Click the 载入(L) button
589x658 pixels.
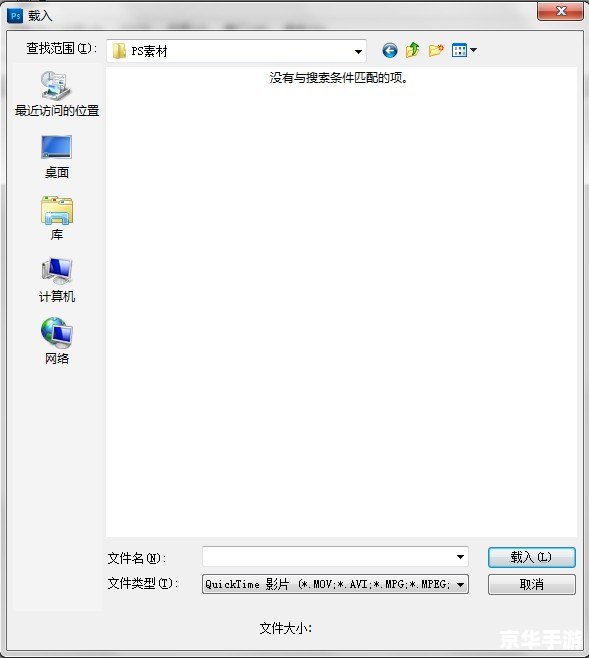pyautogui.click(x=532, y=558)
